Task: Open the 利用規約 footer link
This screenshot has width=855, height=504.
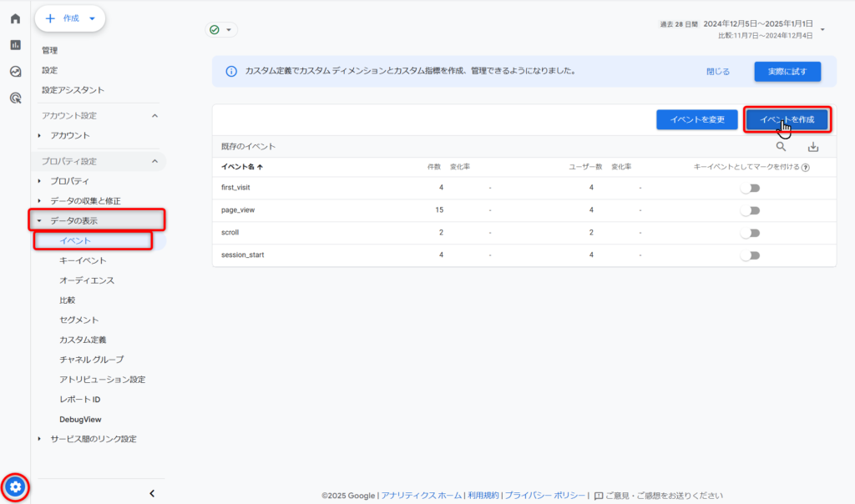Action: click(483, 495)
